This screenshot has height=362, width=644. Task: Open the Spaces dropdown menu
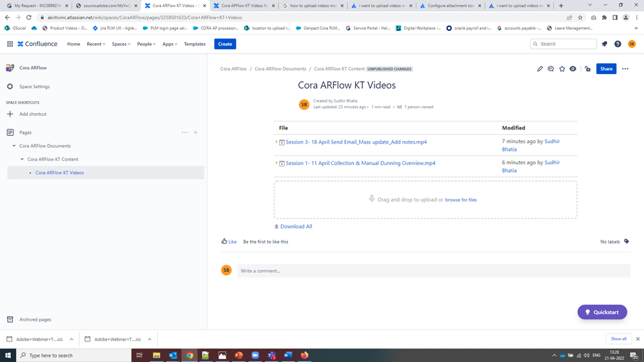coord(121,44)
